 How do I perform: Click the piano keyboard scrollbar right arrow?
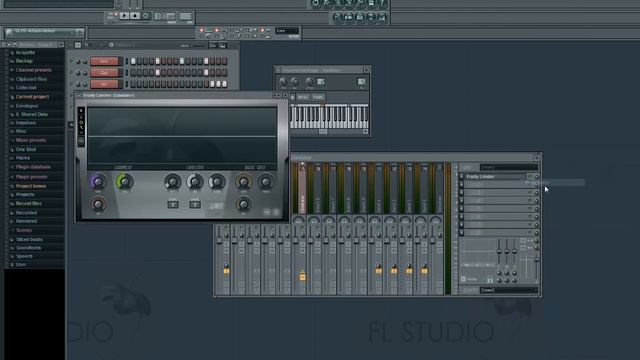pos(365,131)
